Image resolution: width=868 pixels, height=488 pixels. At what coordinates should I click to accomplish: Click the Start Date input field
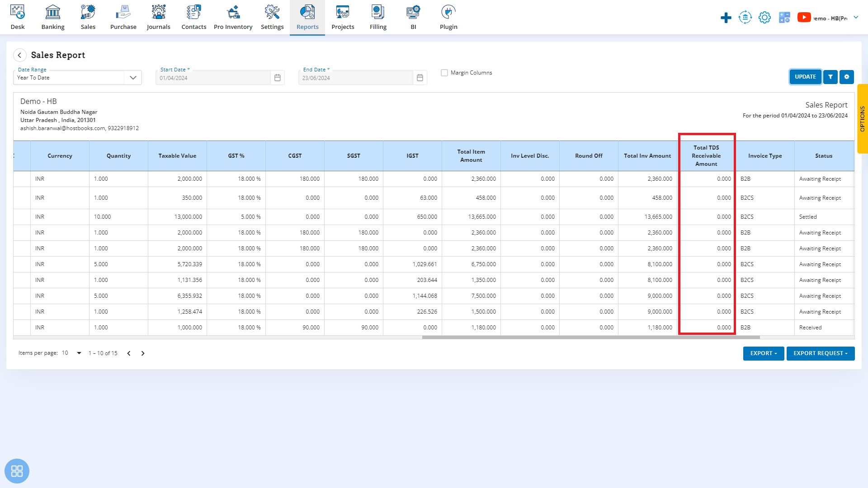point(213,78)
